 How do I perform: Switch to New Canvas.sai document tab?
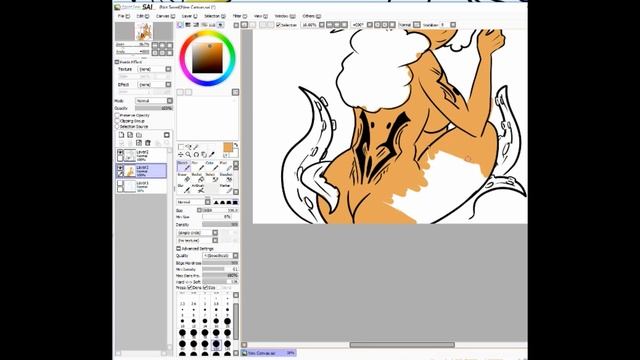point(269,353)
